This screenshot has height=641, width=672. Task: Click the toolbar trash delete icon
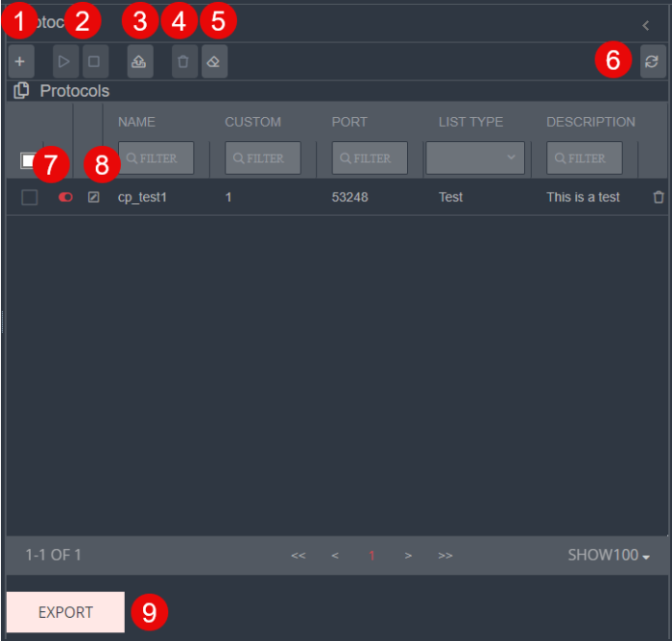(x=183, y=61)
